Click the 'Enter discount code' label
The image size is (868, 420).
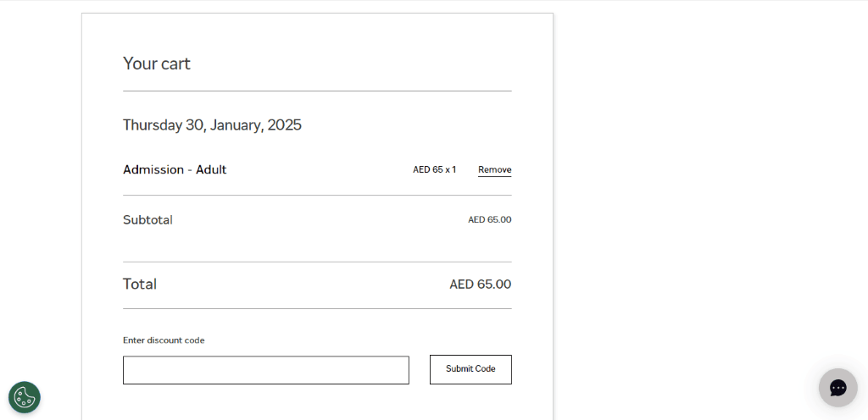(x=164, y=340)
